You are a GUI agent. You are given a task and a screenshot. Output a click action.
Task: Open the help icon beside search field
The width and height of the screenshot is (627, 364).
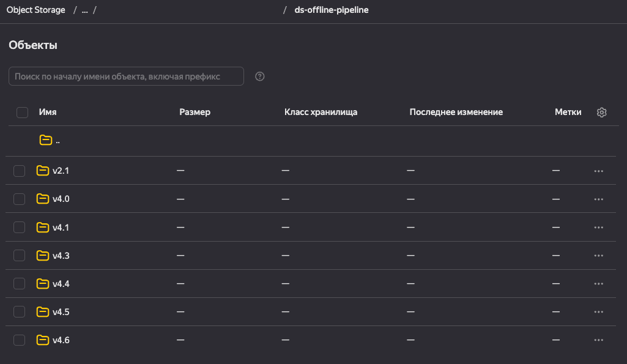coord(260,76)
